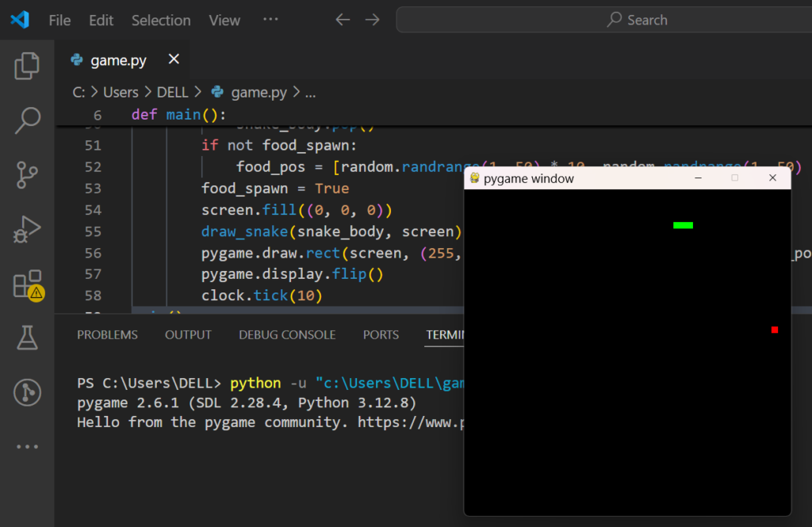Image resolution: width=812 pixels, height=527 pixels.
Task: Switch to the OUTPUT panel tab
Action: pos(188,335)
